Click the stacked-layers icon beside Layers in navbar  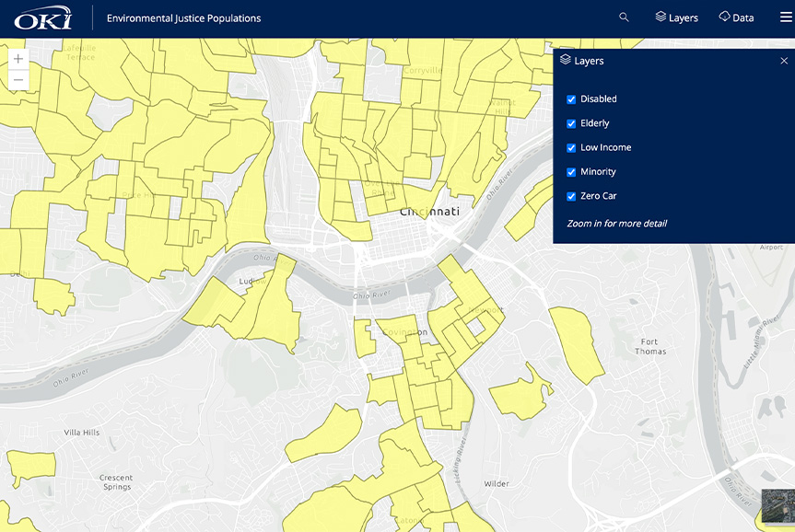tap(660, 17)
